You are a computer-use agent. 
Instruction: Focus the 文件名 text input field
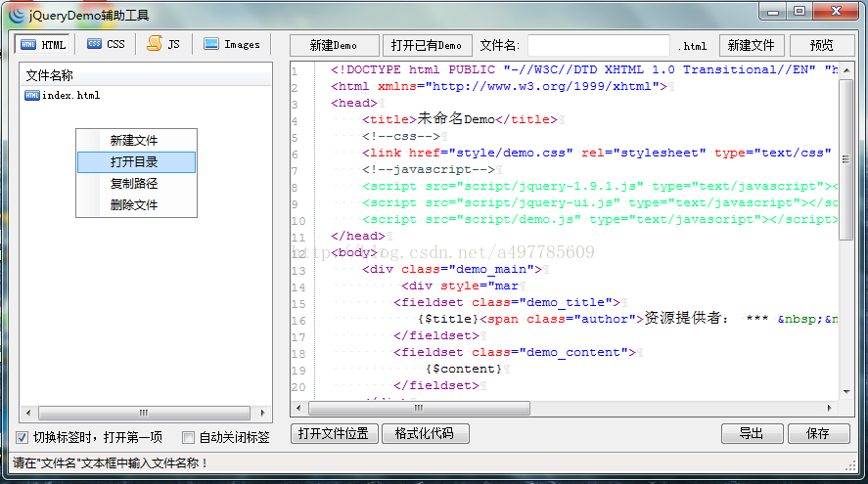[599, 45]
